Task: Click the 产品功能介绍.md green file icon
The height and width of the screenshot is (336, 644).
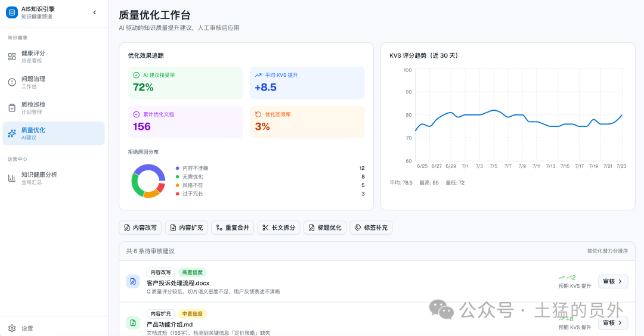Action: tap(132, 323)
